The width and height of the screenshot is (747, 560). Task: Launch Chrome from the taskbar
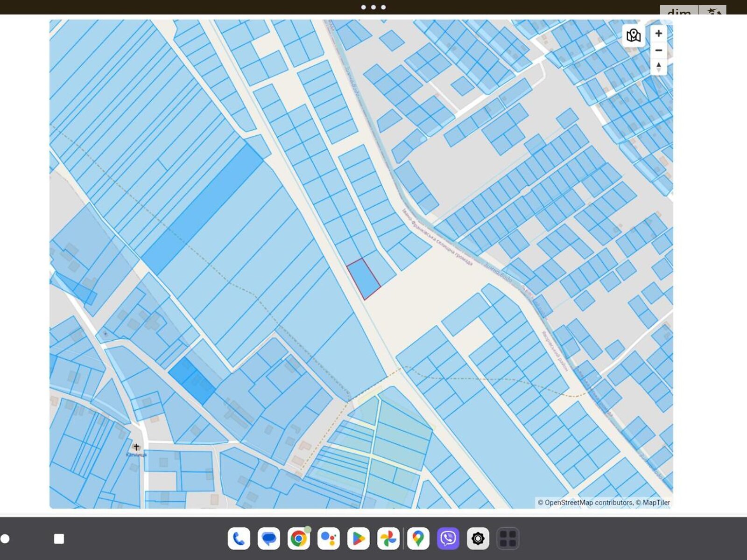pos(298,539)
